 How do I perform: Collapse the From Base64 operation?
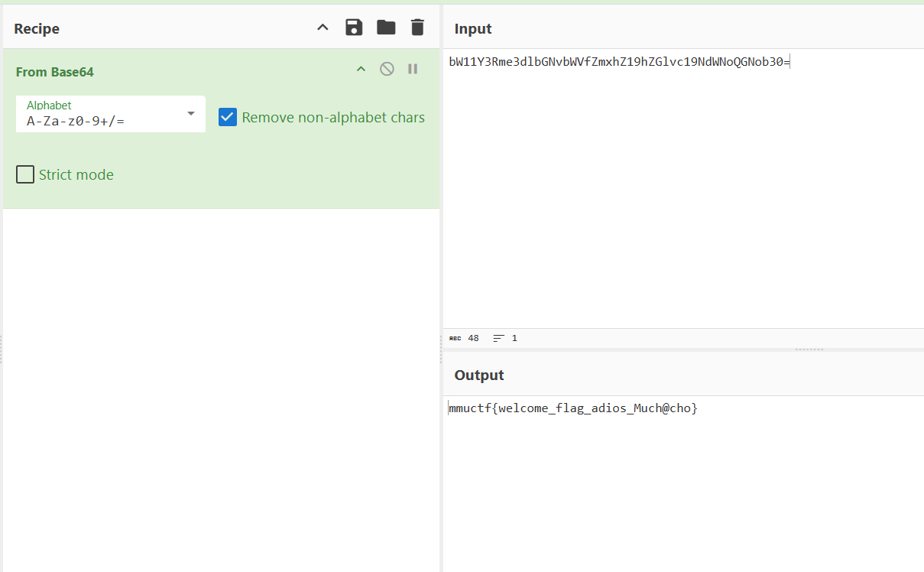361,70
